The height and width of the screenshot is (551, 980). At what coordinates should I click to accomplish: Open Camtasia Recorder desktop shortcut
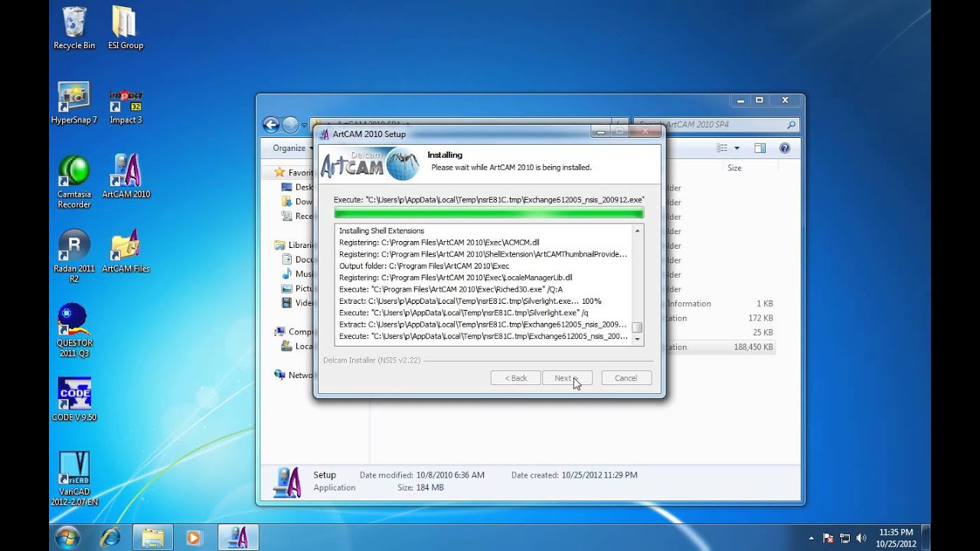click(x=74, y=181)
